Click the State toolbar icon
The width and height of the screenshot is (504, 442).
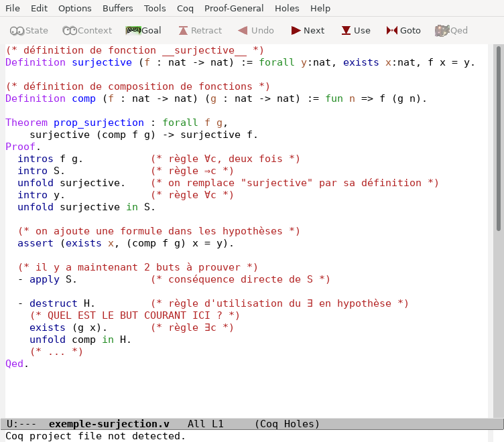click(29, 30)
